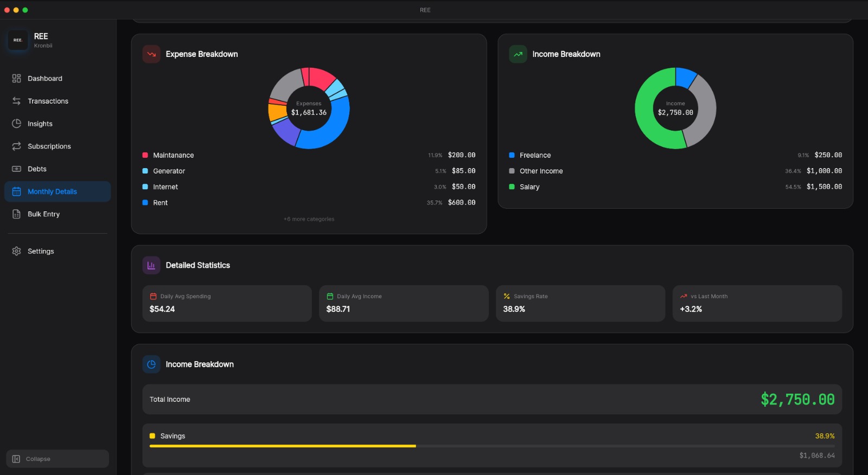Click the Debts banknote icon
The image size is (868, 475).
[x=16, y=169]
